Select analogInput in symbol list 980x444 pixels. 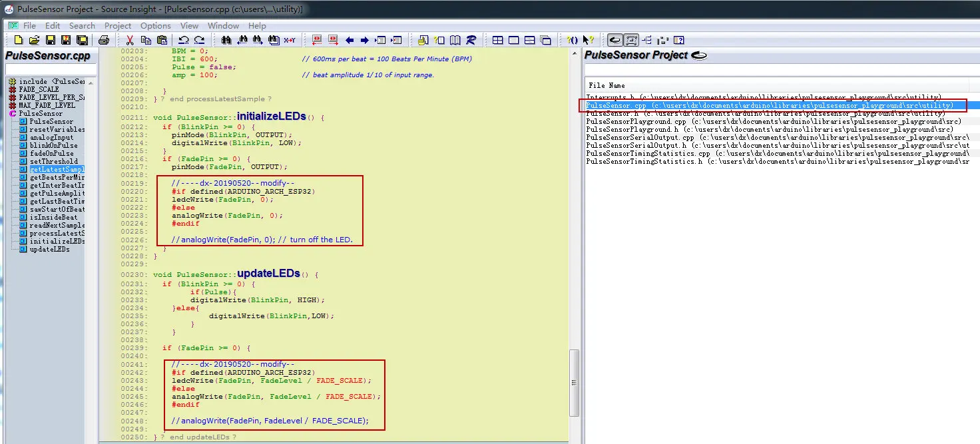tap(51, 137)
